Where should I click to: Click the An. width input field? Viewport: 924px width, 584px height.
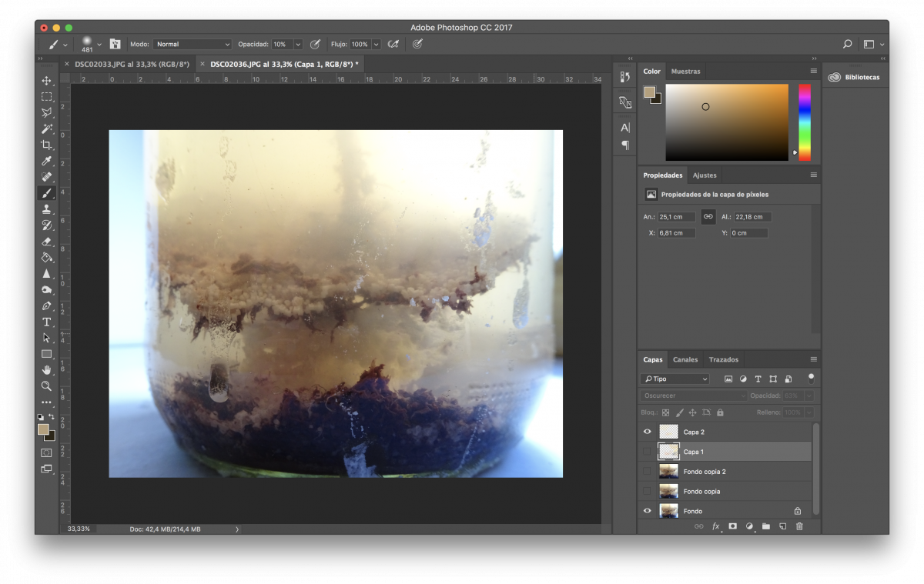pos(676,217)
